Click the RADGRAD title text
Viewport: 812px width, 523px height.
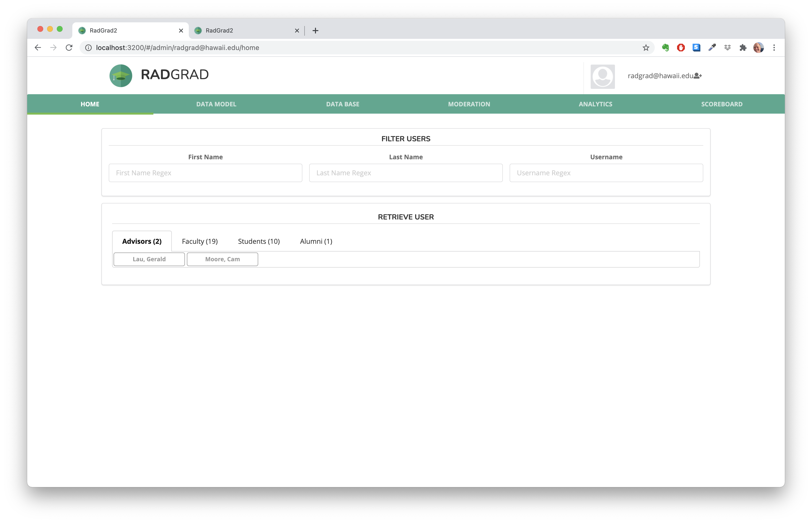[174, 74]
